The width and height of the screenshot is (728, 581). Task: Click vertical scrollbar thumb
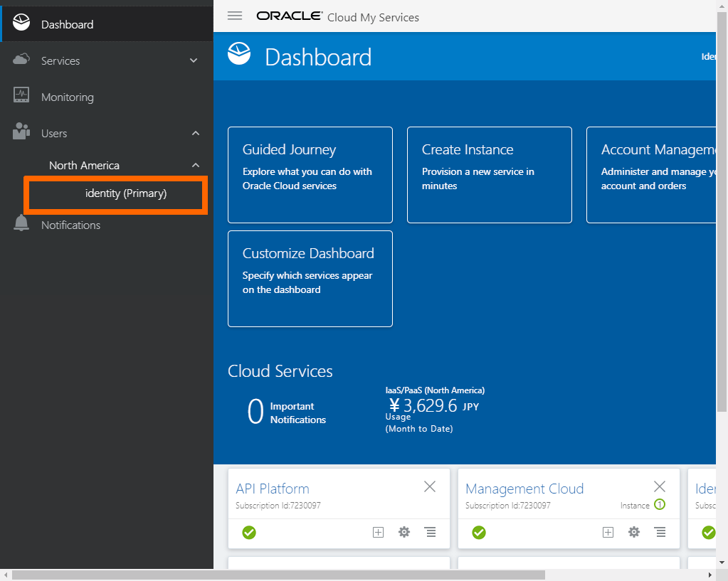coord(722,211)
